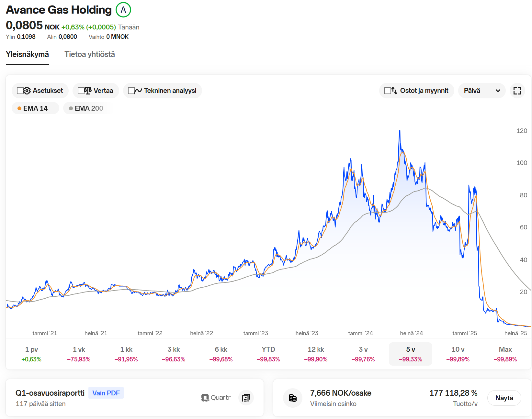
Task: Click the Tekninen analyysi line icon
Action: (x=138, y=91)
